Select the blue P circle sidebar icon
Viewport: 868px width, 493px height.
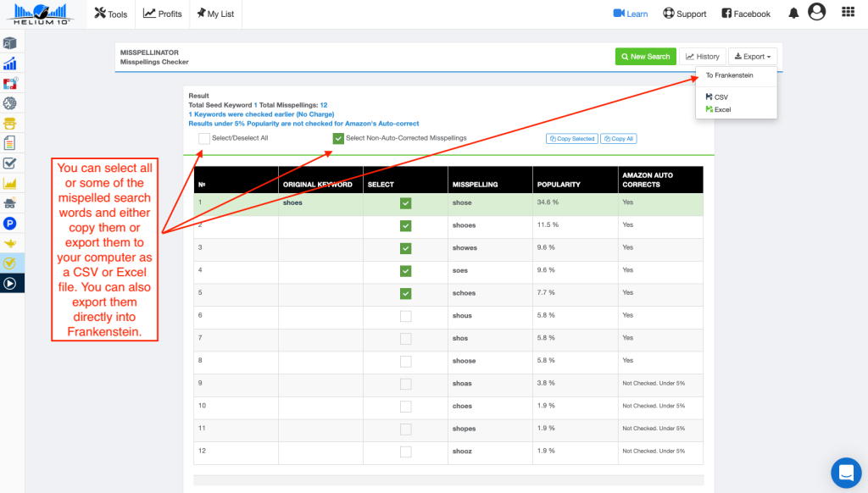10,223
